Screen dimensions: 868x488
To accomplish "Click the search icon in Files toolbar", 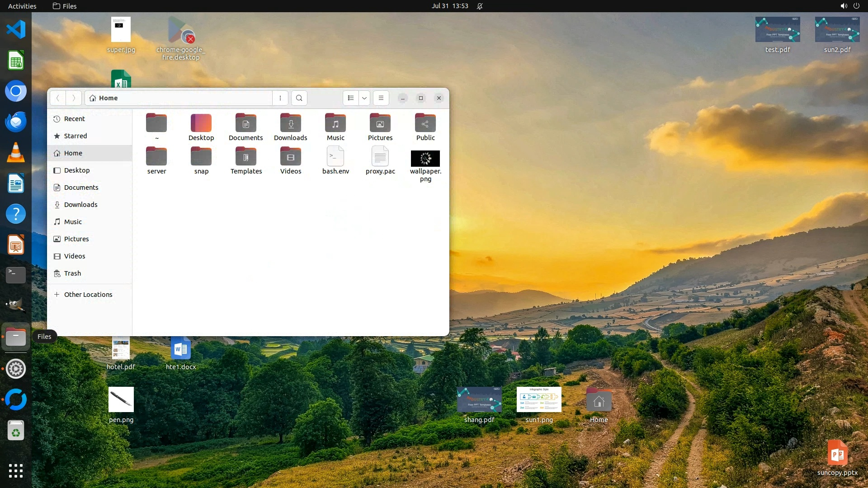I will [299, 98].
